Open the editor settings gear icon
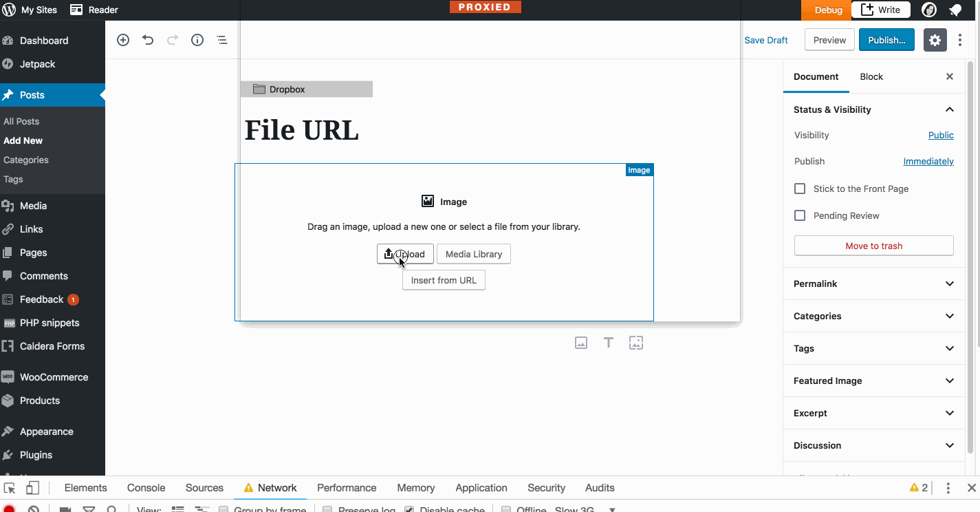The image size is (980, 512). tap(935, 40)
